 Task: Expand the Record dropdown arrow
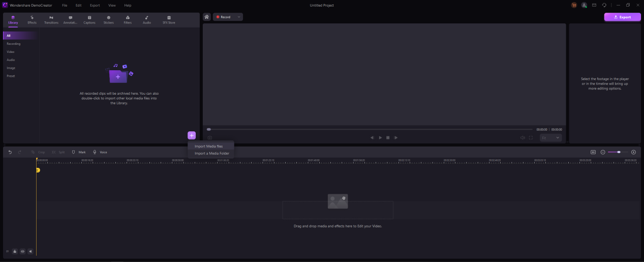coord(239,17)
